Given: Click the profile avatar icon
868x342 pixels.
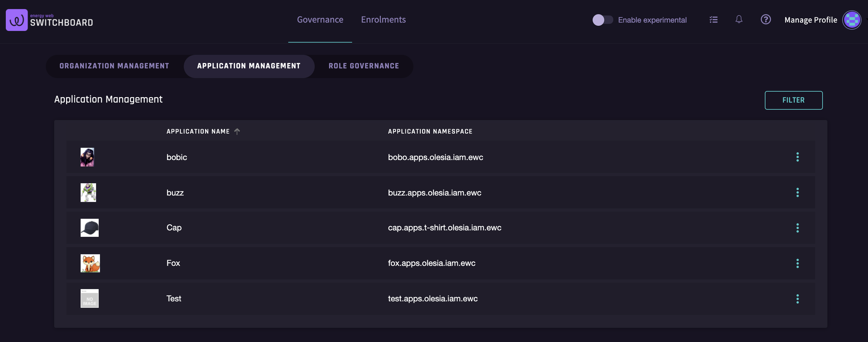Looking at the screenshot, I should point(851,20).
